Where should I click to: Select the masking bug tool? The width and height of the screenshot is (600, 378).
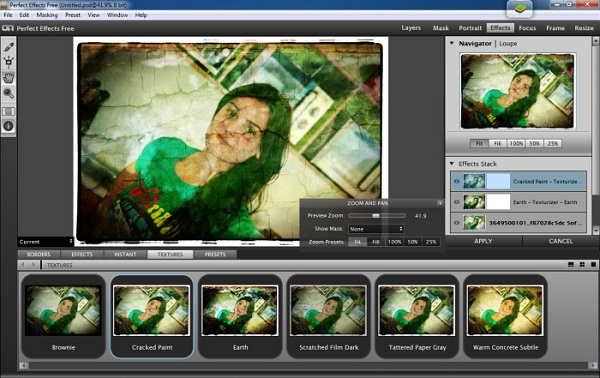(x=8, y=62)
